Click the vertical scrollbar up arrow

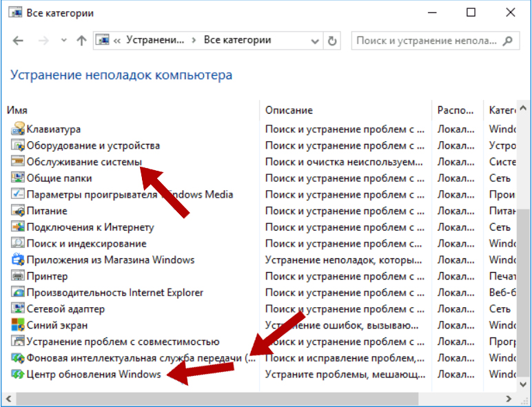point(523,109)
